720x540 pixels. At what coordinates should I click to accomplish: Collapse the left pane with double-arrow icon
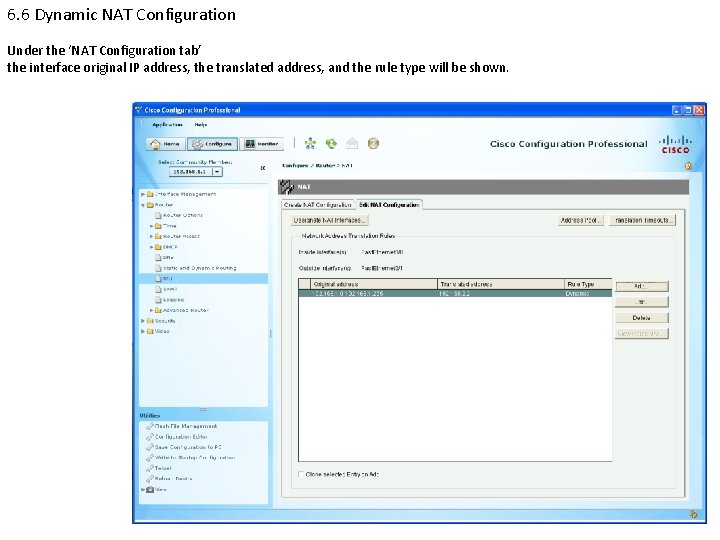pos(263,168)
